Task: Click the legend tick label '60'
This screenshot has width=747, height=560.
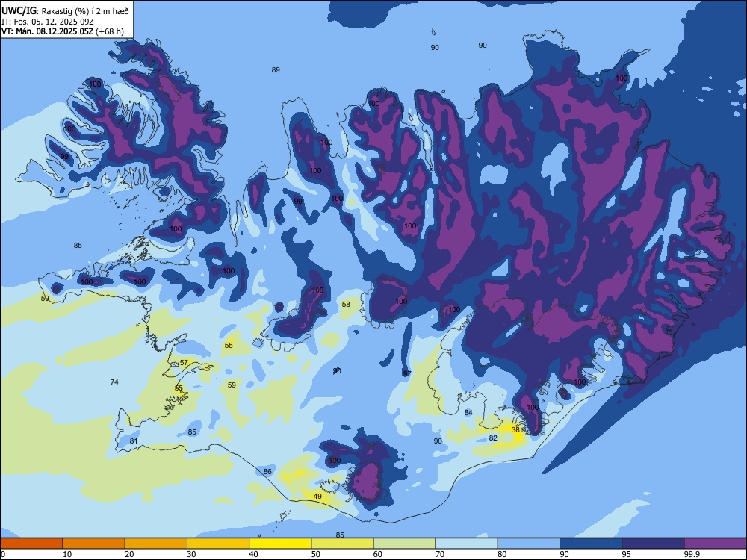Action: 378,554
